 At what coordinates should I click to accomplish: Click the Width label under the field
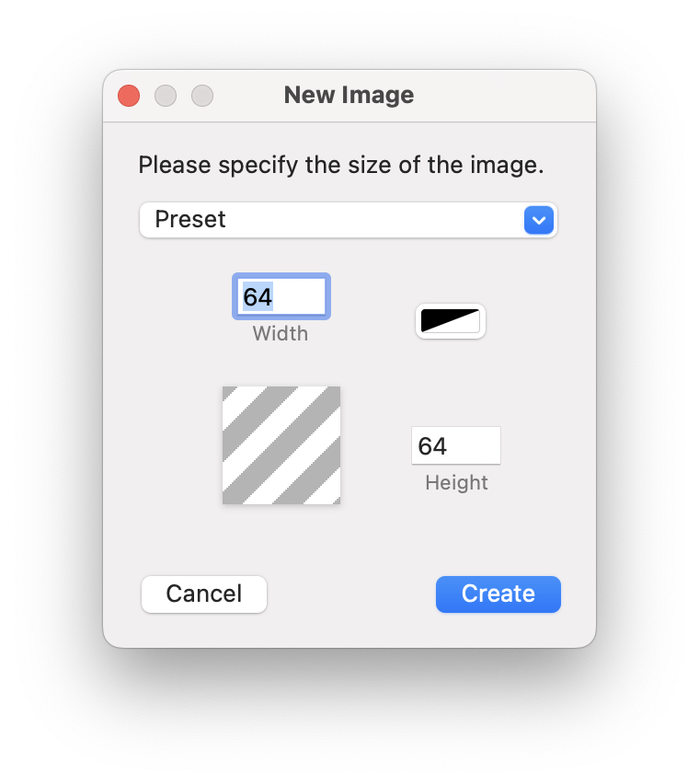click(x=281, y=333)
